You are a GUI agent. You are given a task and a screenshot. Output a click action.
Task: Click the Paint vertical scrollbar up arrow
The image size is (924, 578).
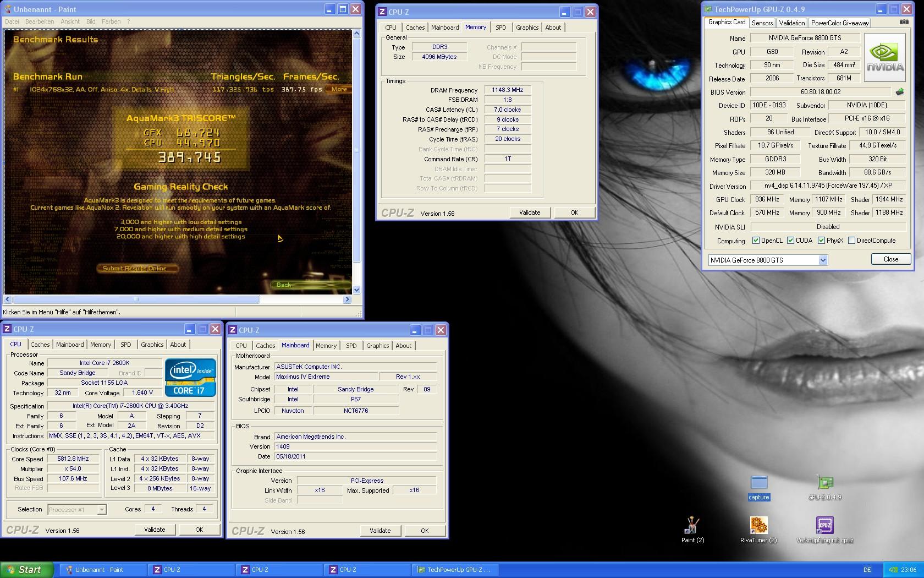[356, 33]
